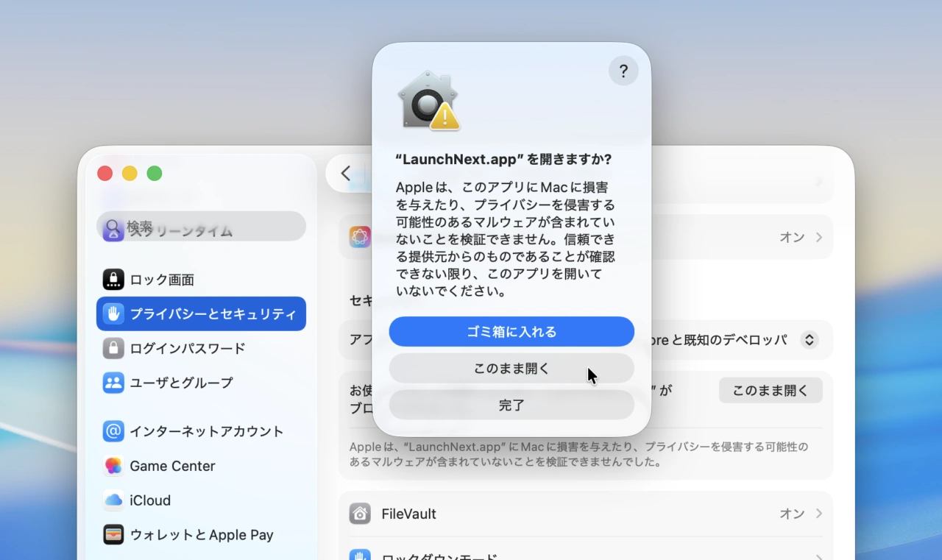Screen dimensions: 942x560
Task: Click the iCloud cloud icon
Action: [113, 500]
